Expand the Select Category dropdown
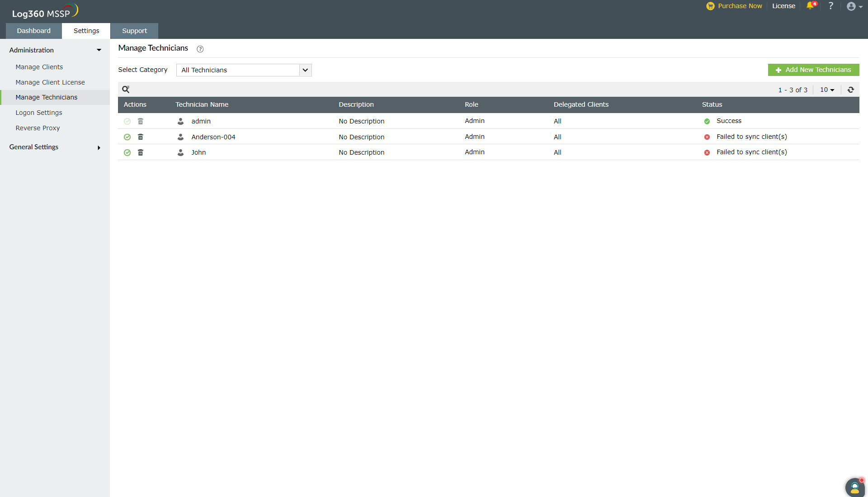This screenshot has height=497, width=868. pos(304,70)
